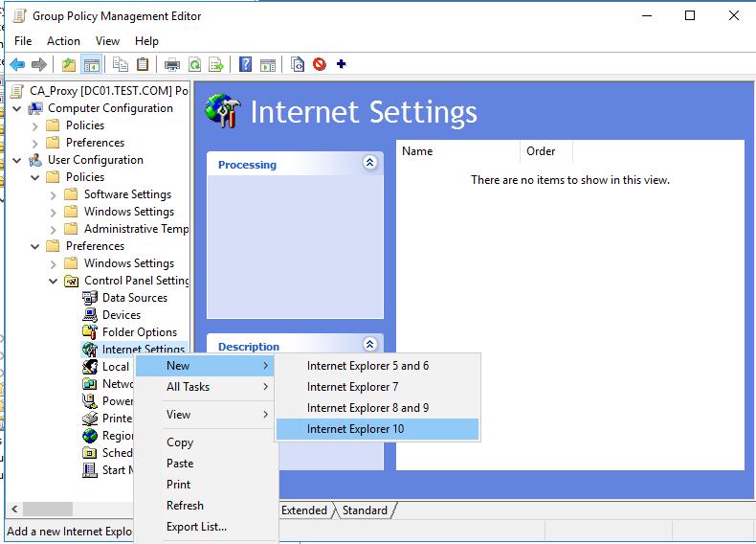Click the Network Options tree icon
This screenshot has height=544, width=756.
tap(90, 384)
